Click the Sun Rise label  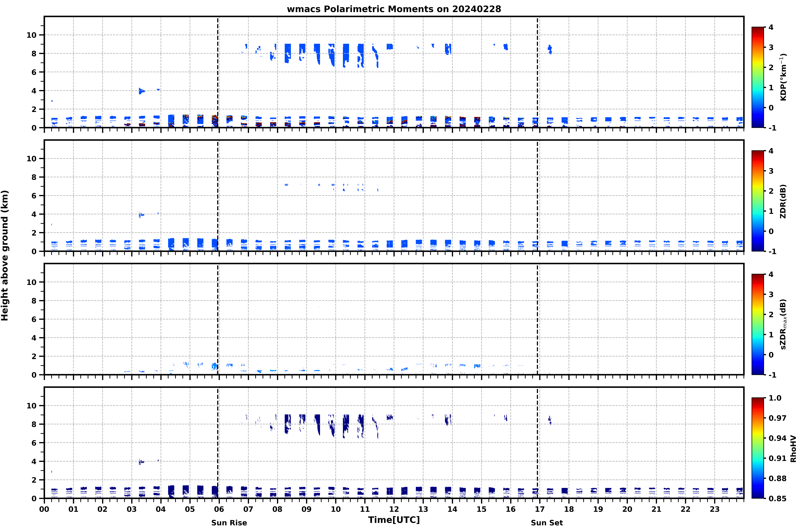click(x=229, y=523)
